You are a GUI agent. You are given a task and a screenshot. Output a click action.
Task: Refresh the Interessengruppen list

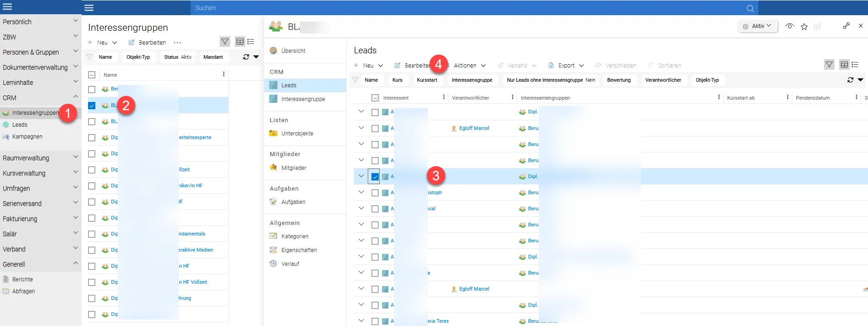coord(246,57)
